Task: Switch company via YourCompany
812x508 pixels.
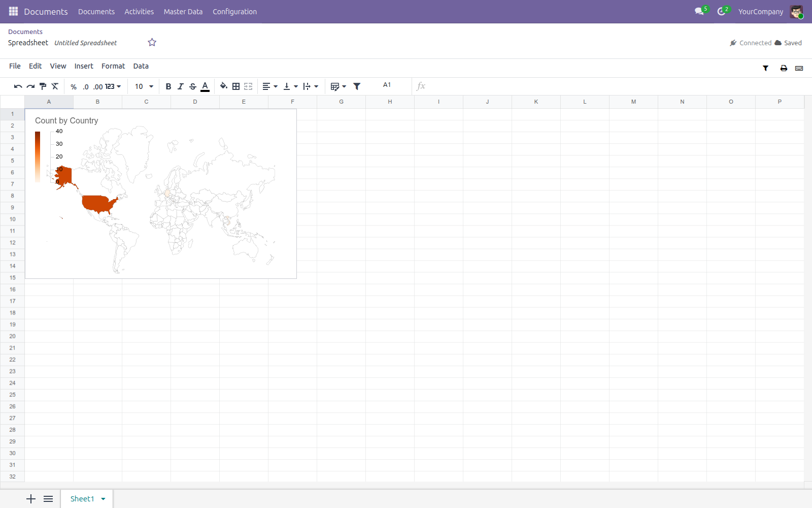Action: click(x=761, y=12)
